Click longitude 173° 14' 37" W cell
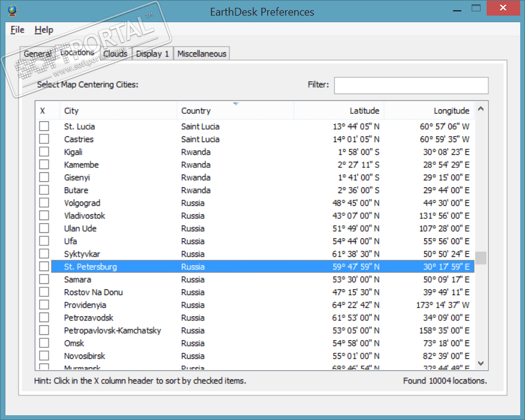This screenshot has width=525, height=420. pos(443,305)
